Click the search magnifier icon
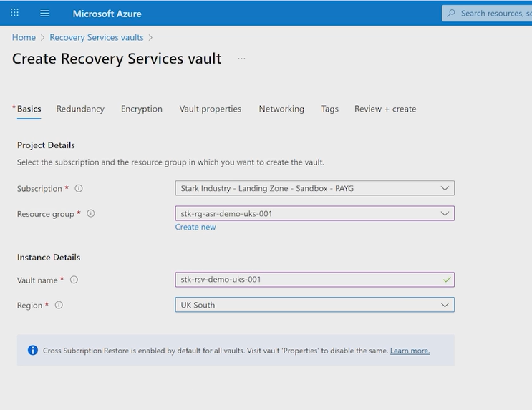532x410 pixels. point(451,13)
